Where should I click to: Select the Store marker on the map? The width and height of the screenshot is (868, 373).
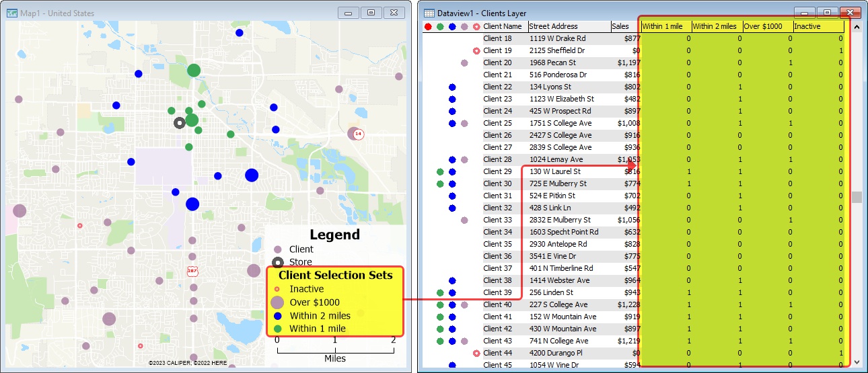tap(179, 123)
